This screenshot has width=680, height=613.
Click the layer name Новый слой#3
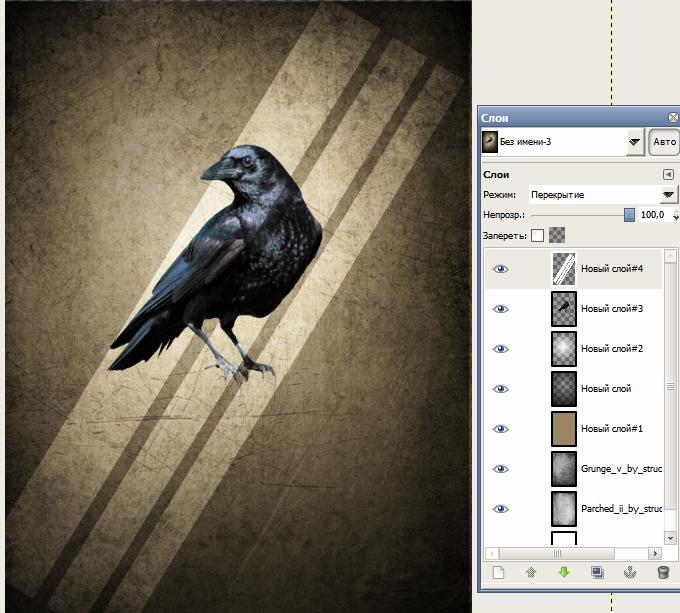coord(612,309)
